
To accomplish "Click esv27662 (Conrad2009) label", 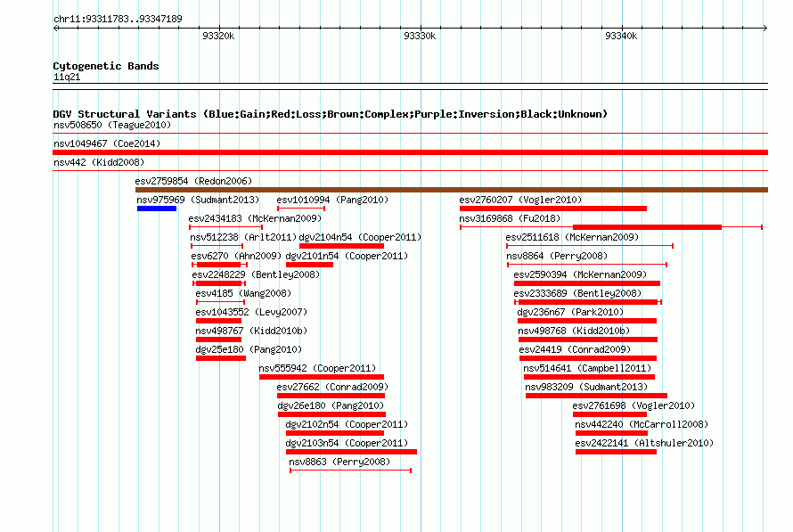I will tap(332, 387).
